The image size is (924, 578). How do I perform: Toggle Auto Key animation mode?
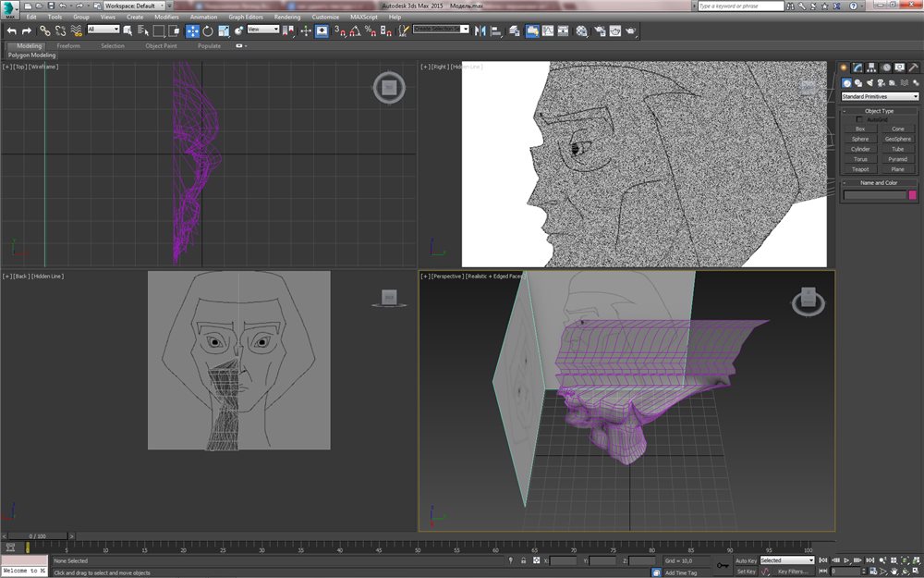click(746, 560)
